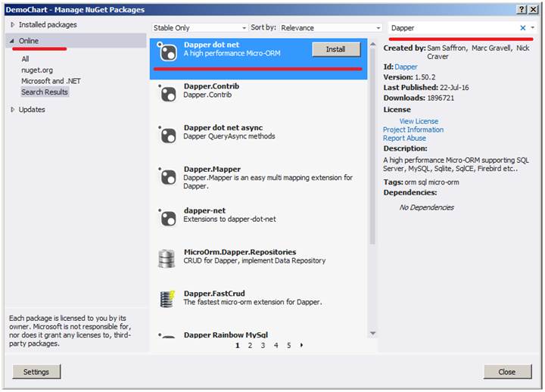
Task: Click the results list scroll down arrow
Action: [372, 333]
